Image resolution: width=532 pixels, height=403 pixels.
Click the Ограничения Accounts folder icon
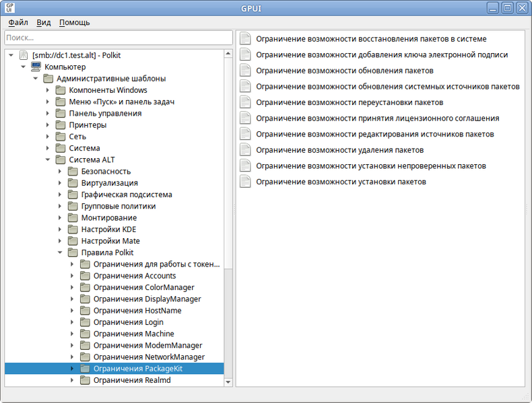tap(85, 276)
